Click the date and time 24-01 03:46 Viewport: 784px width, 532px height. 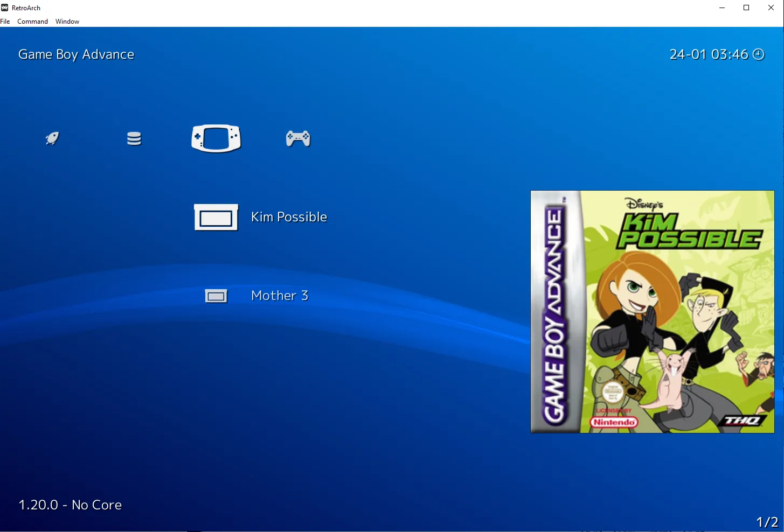709,54
